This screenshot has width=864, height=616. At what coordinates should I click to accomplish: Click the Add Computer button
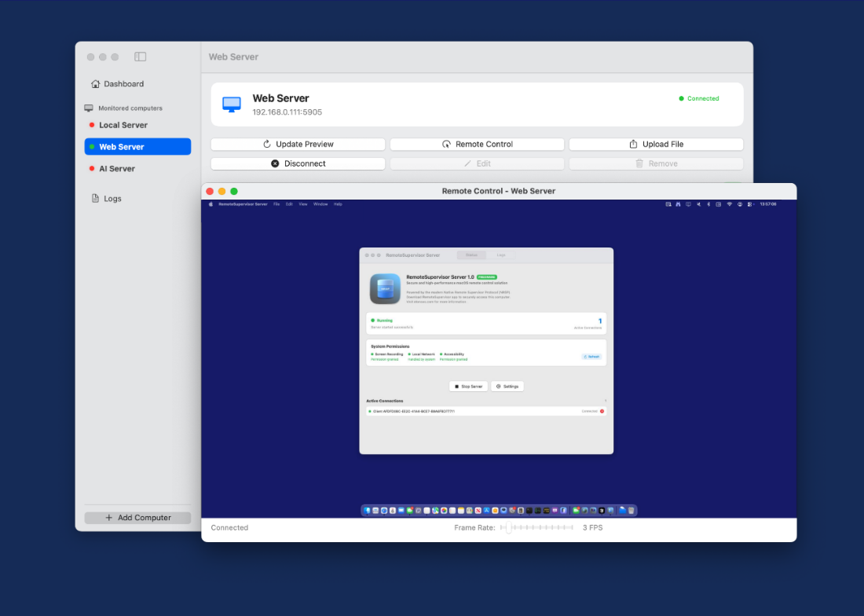click(137, 517)
